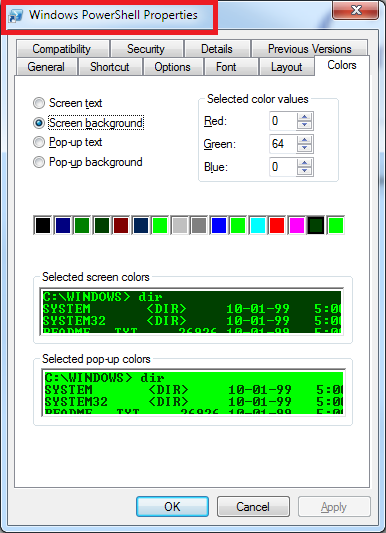The image size is (386, 533).
Task: Click the Selected pop-up colors caption
Action: [x=96, y=359]
